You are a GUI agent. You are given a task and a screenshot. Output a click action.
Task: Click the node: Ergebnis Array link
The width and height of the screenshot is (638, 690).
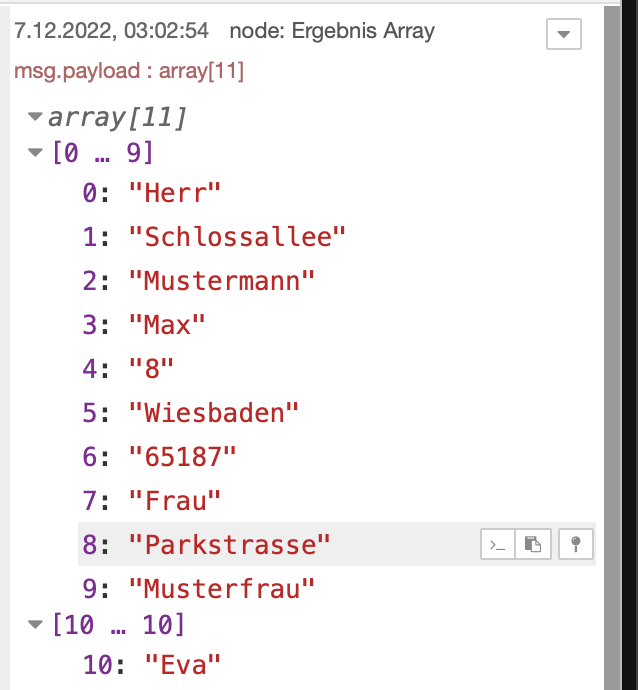point(332,31)
